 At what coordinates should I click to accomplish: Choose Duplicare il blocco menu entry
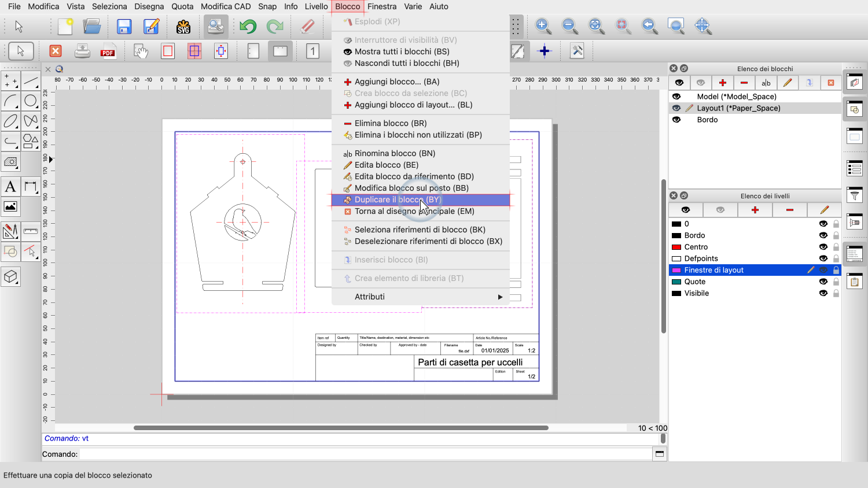(x=398, y=199)
